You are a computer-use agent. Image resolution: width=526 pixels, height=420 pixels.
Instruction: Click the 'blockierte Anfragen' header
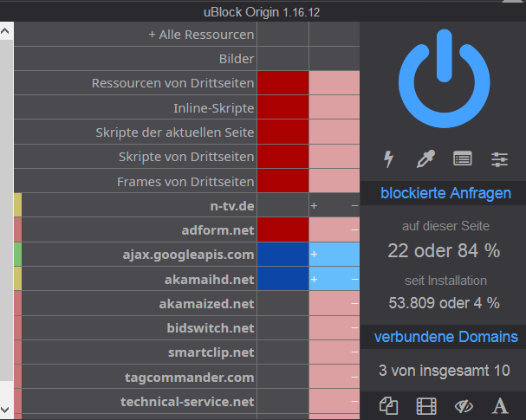pyautogui.click(x=445, y=193)
